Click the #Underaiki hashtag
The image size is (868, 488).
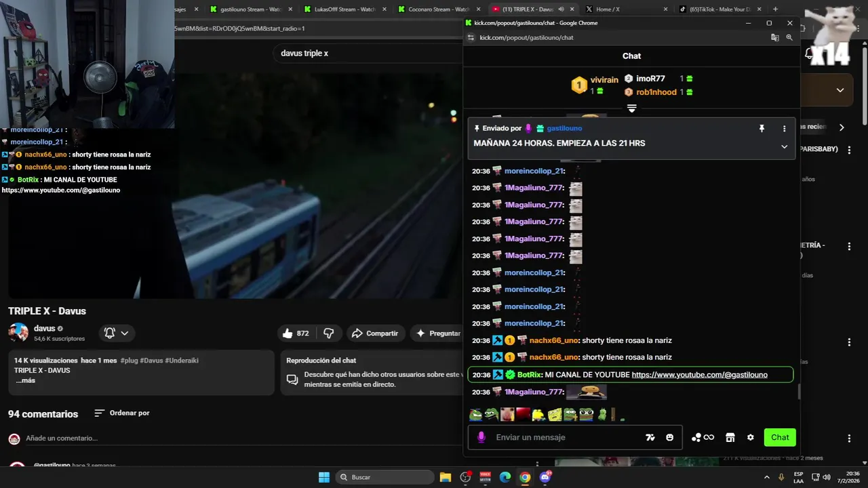coord(182,361)
